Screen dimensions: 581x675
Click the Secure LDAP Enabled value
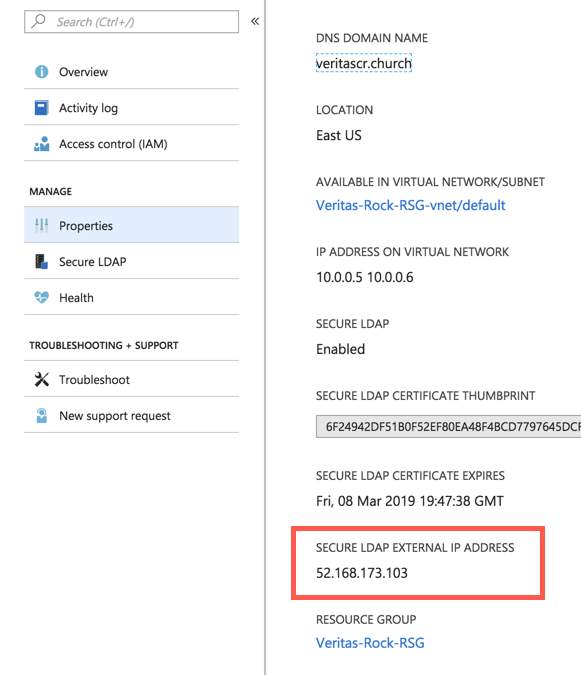(340, 349)
